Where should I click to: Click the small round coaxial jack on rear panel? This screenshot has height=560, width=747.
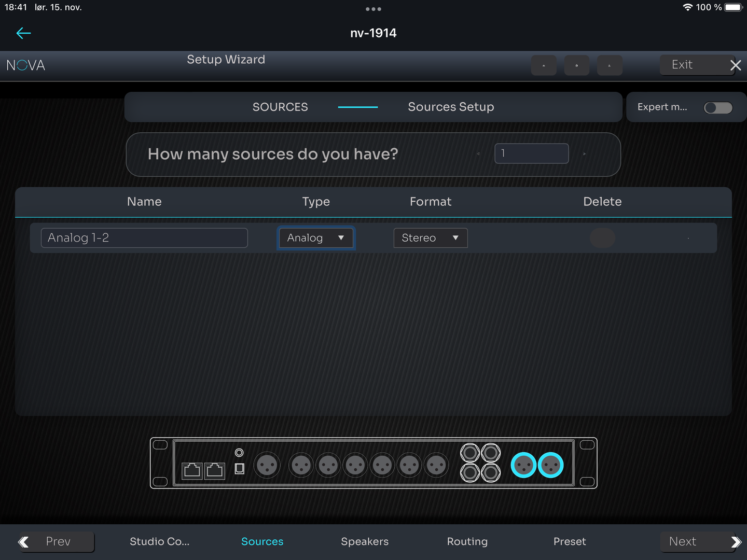pos(239,453)
